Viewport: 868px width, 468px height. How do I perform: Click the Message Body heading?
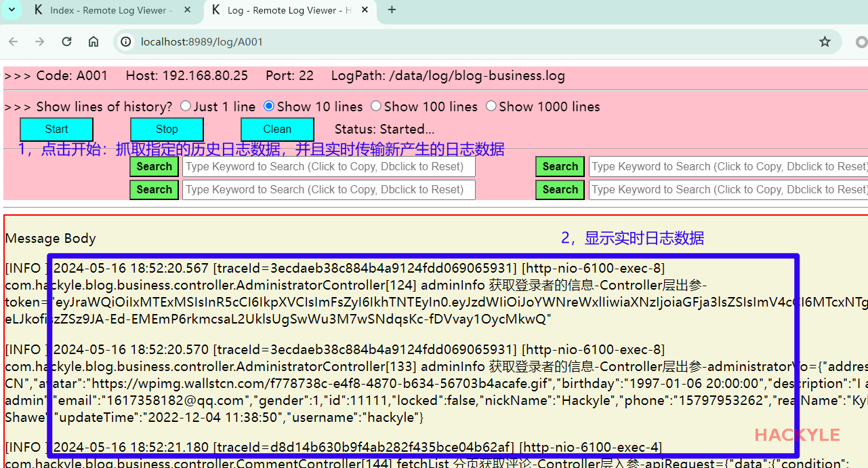click(50, 238)
